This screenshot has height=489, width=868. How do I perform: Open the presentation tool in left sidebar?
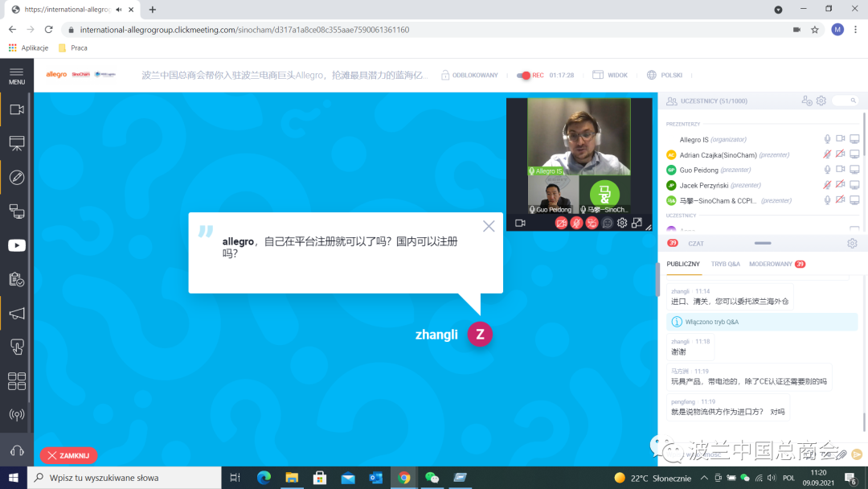(16, 143)
